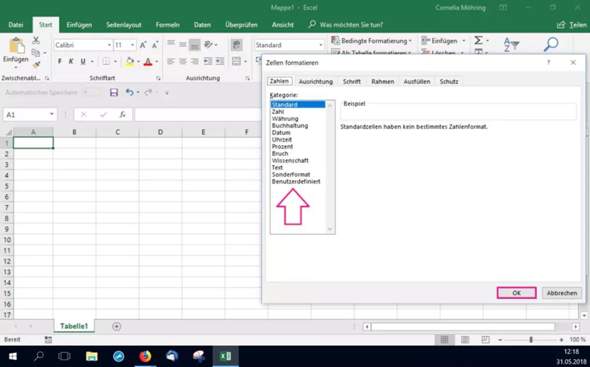Decrease indent in Ausrichtung group

point(208,61)
